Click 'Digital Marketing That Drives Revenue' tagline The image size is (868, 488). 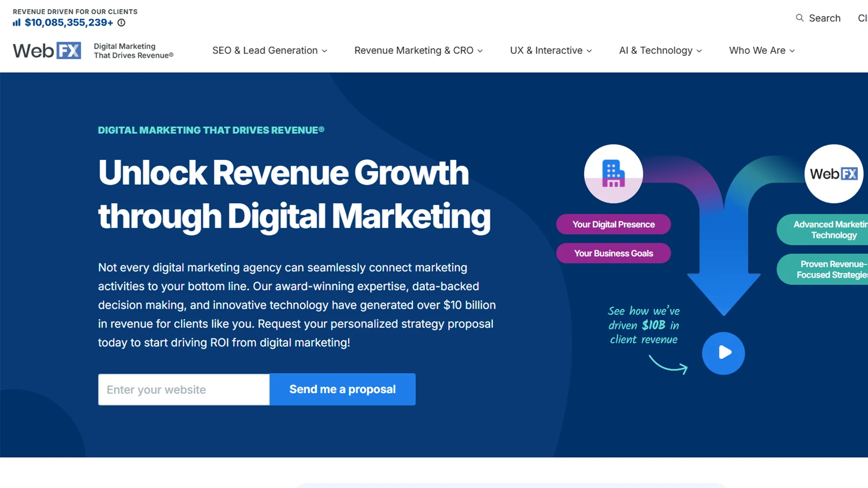133,51
